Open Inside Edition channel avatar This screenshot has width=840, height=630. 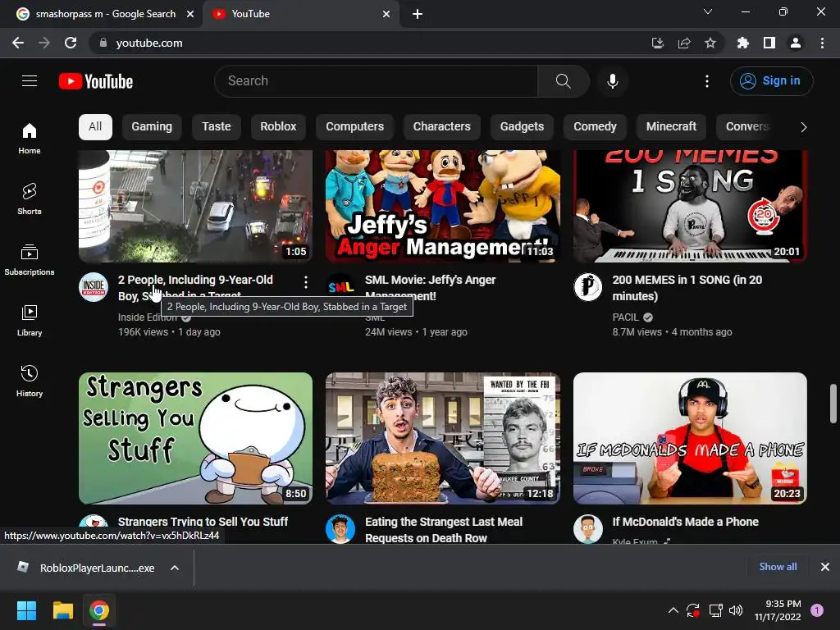94,287
